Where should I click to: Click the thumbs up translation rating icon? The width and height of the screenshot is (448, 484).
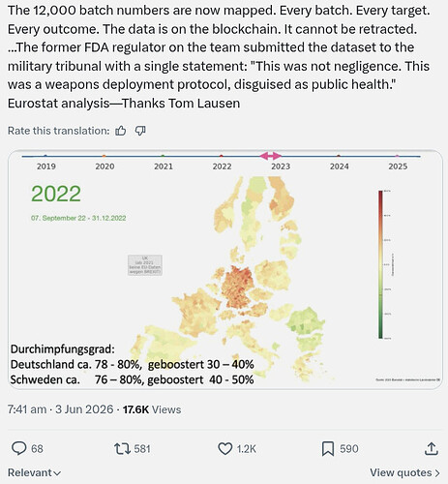(x=121, y=131)
